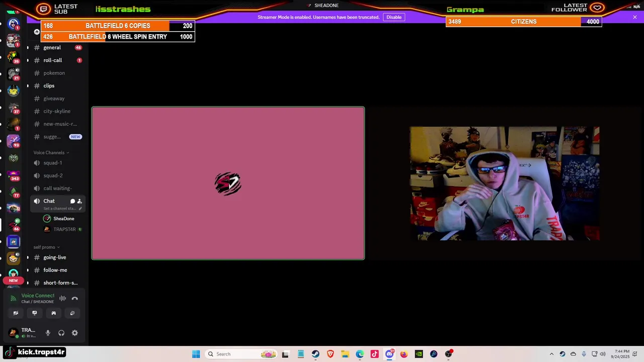This screenshot has width=644, height=362.
Task: Open server icon with 21 badge
Action: 14,74
